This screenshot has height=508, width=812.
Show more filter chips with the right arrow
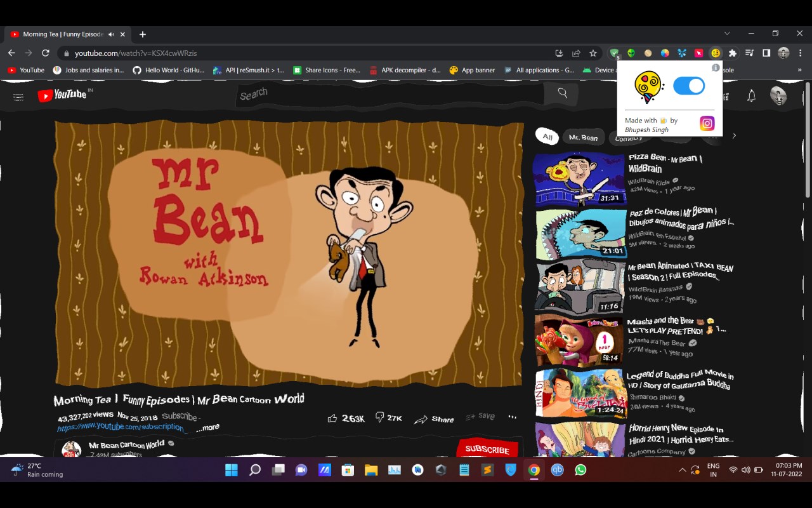point(734,136)
